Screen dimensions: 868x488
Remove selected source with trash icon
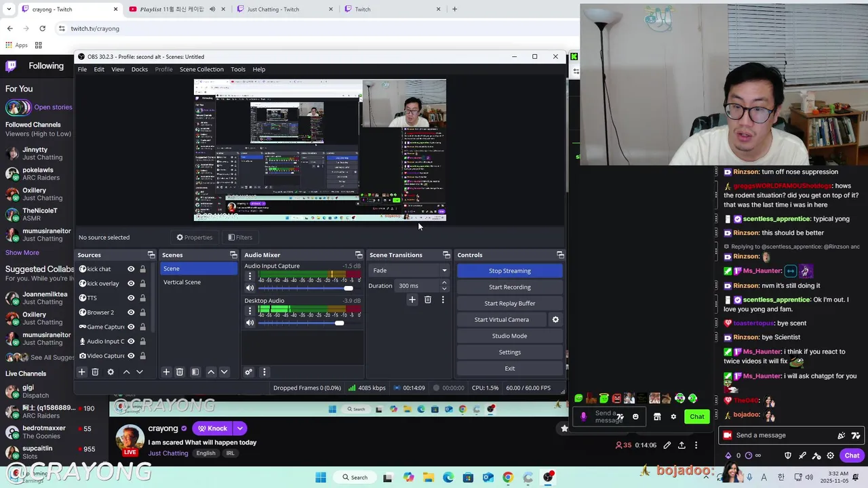[x=95, y=371]
